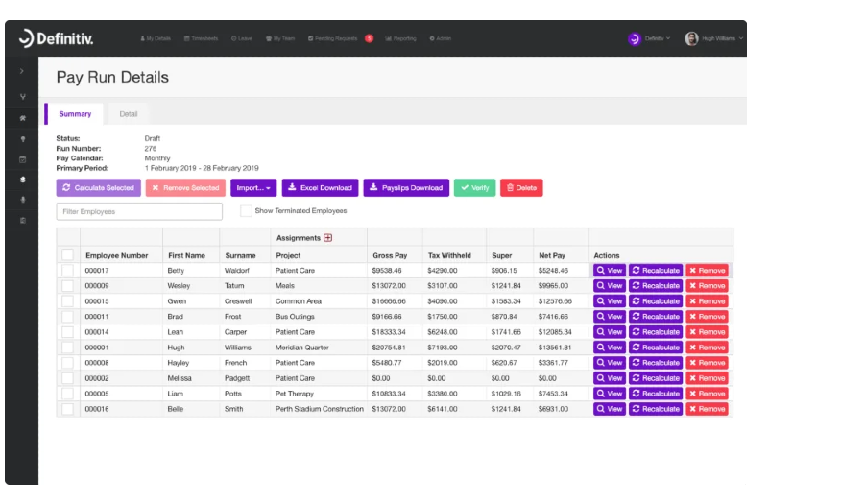This screenshot has height=504, width=841.
Task: Open the dollar payroll icon in sidebar
Action: [22, 180]
